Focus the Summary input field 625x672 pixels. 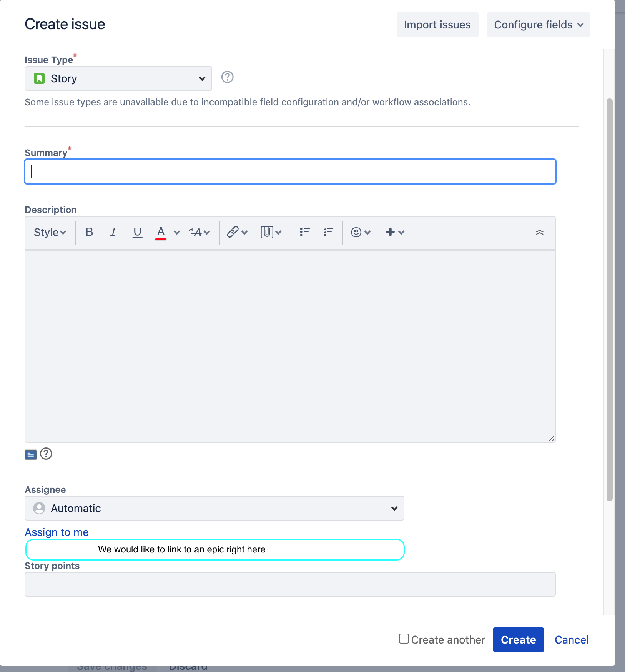290,171
